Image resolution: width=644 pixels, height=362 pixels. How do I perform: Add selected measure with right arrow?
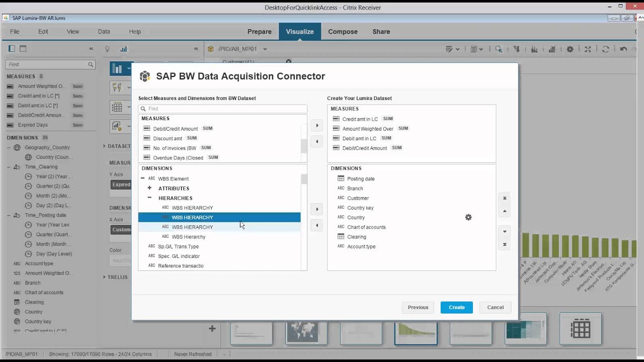click(x=316, y=125)
